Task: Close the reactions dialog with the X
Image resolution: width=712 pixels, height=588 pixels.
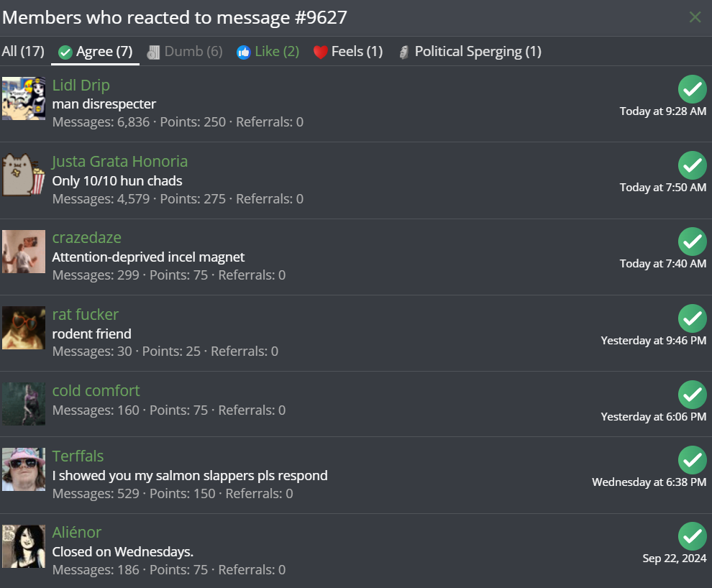Action: tap(695, 17)
